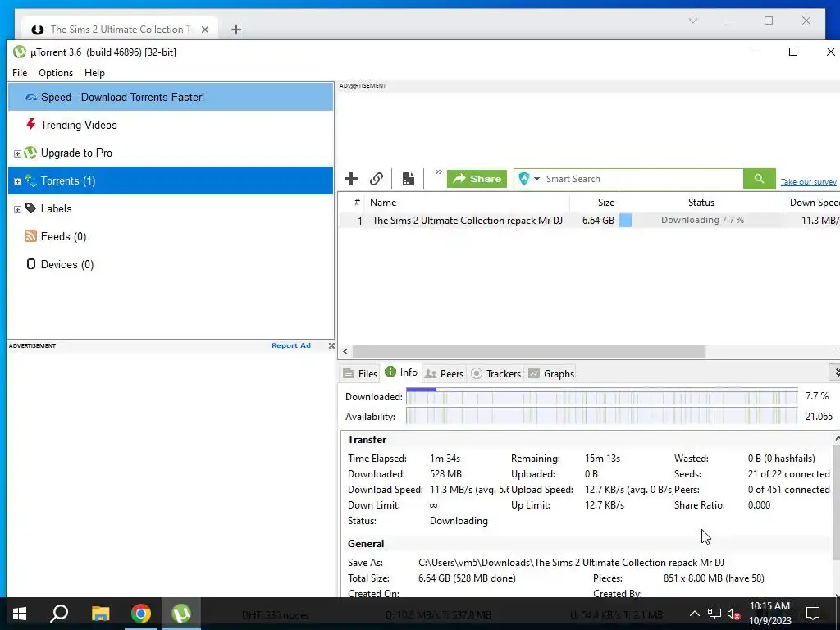Switch to the Graphs tab

pyautogui.click(x=551, y=373)
